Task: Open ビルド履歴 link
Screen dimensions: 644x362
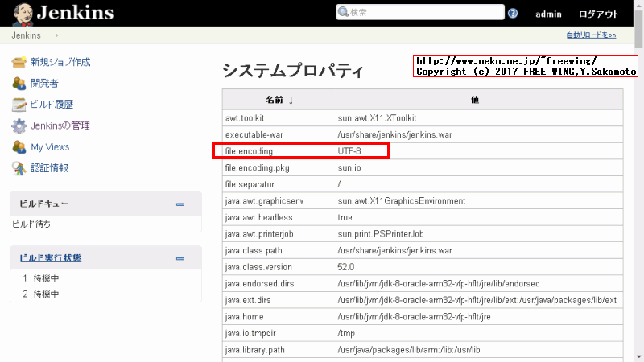Action: (x=52, y=105)
